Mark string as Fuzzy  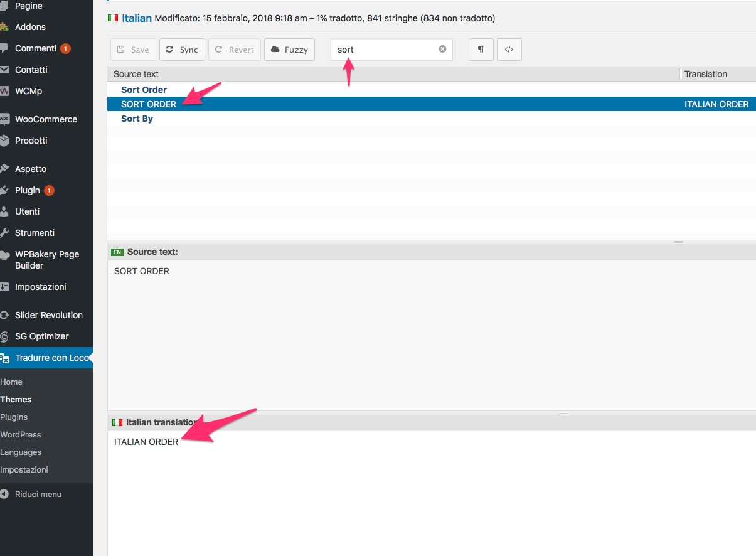[289, 50]
